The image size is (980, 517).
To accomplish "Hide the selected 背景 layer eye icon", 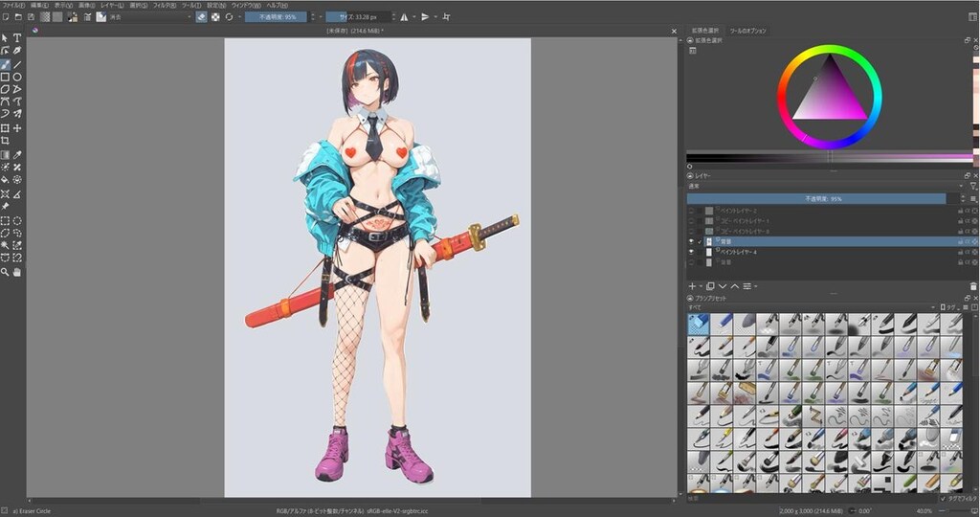I will [x=691, y=241].
